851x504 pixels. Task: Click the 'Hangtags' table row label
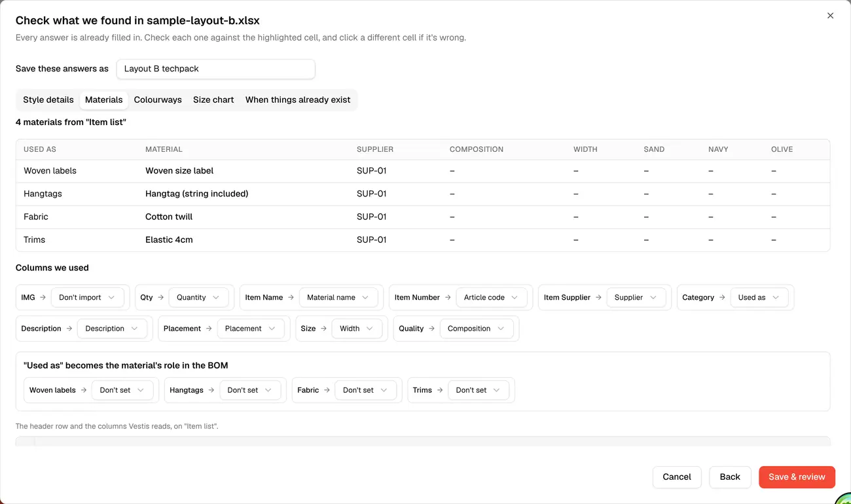coord(43,194)
